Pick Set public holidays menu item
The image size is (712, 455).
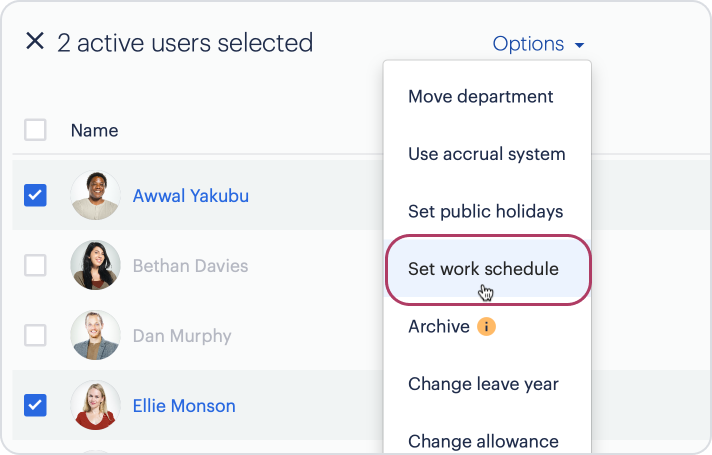(485, 212)
